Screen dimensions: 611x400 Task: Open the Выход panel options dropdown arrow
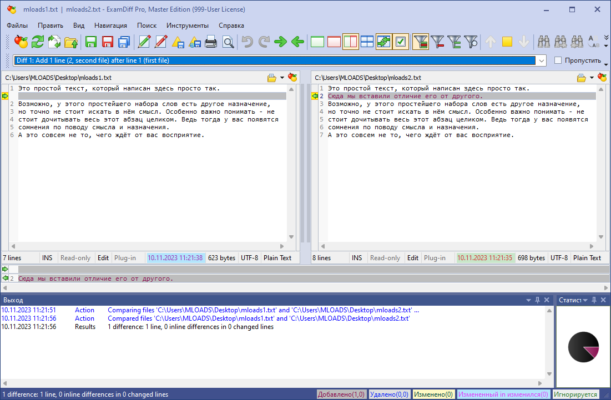tap(528, 300)
